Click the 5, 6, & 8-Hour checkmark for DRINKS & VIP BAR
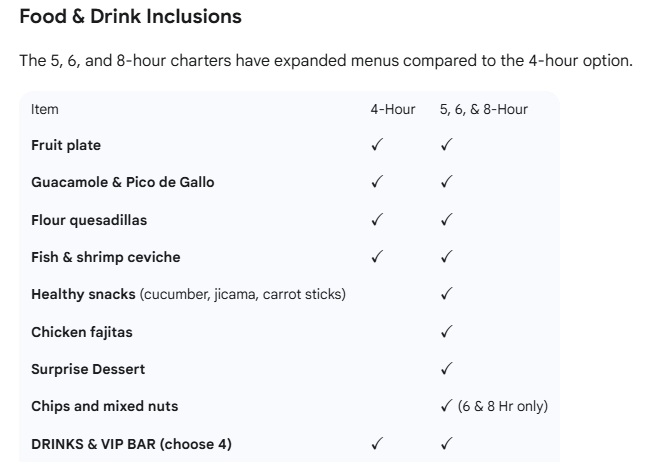This screenshot has width=645, height=462. coord(446,443)
